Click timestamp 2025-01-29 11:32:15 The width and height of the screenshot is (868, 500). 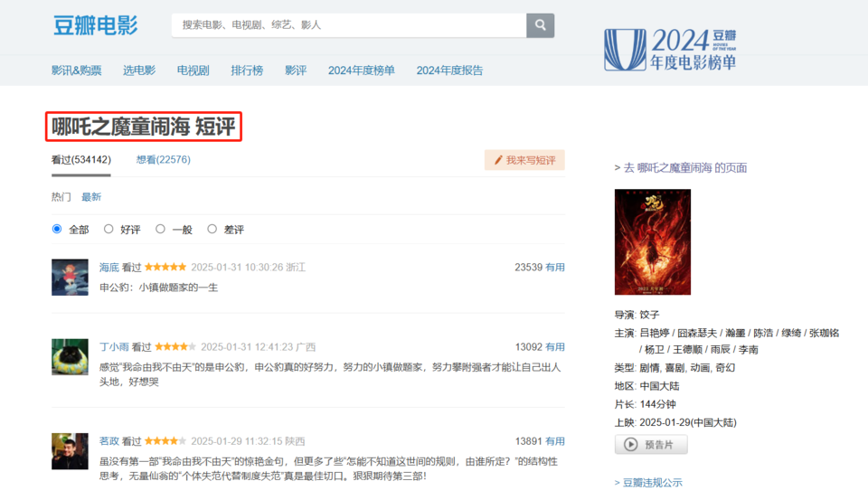(238, 441)
